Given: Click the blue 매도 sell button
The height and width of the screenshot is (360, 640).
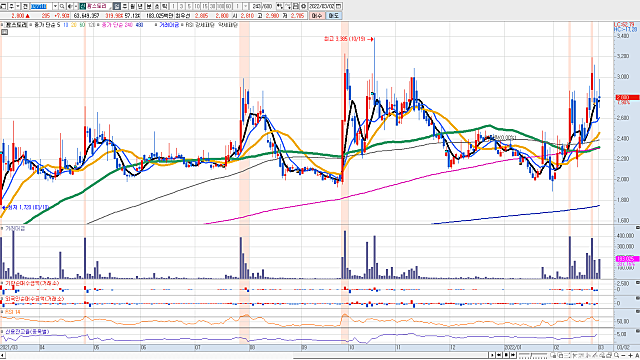Looking at the screenshot, I should 333,16.
